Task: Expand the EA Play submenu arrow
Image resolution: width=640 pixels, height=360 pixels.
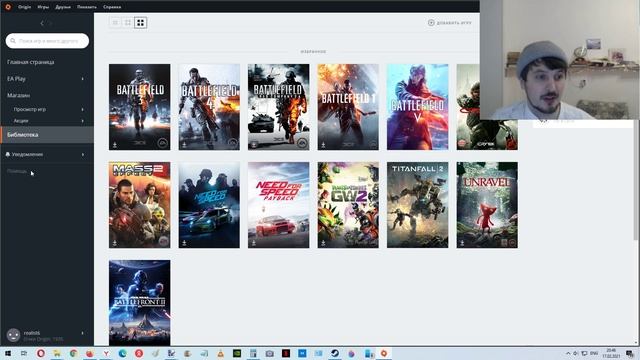Action: click(82, 79)
